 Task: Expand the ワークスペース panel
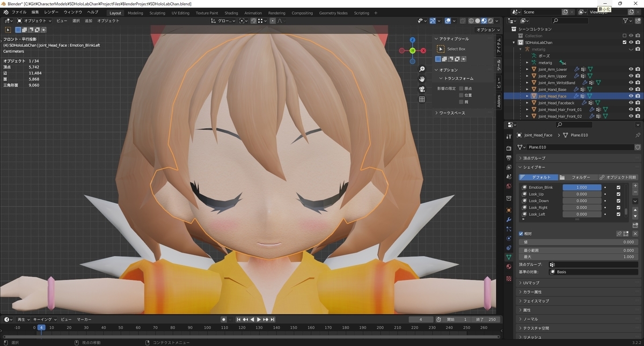click(x=464, y=113)
